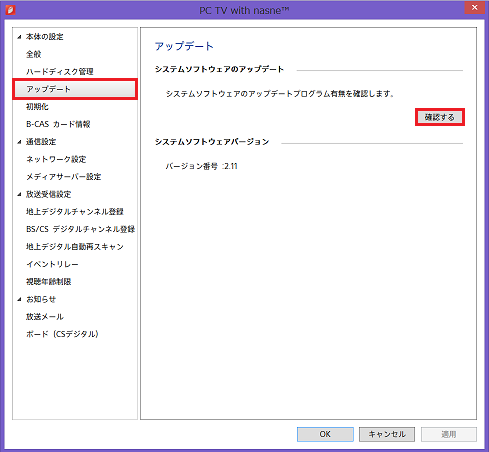This screenshot has height=452, width=489.
Task: Open ネットワーク設定 page
Action: pos(56,159)
